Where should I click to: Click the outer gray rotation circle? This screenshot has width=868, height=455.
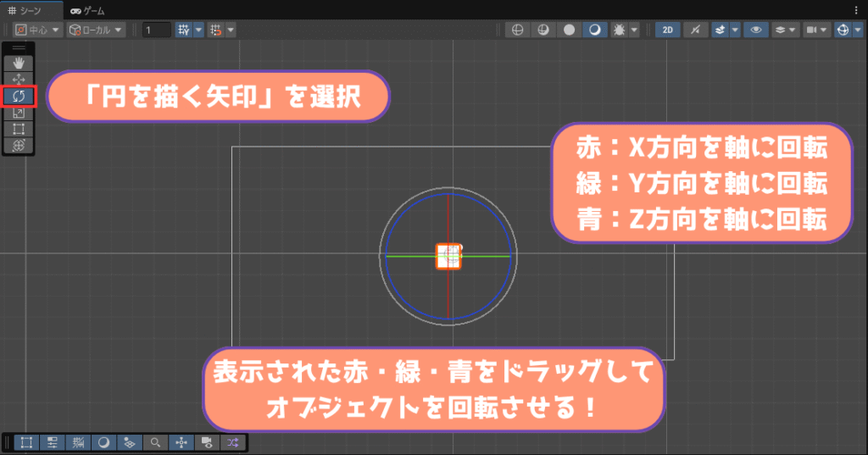point(400,208)
